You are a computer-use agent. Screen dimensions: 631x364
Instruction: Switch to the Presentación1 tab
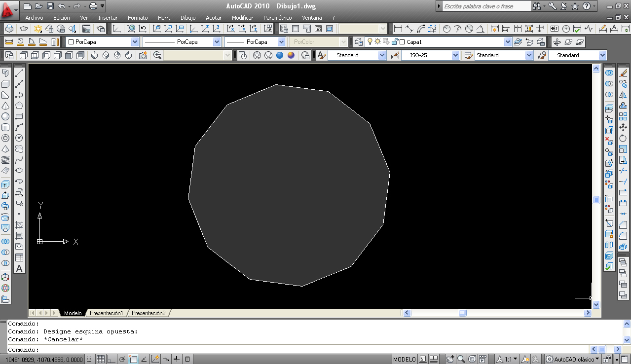point(105,312)
